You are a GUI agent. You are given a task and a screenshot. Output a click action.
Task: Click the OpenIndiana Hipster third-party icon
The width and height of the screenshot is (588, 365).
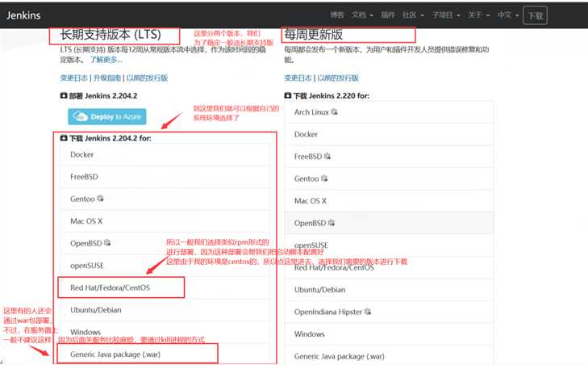click(x=368, y=312)
